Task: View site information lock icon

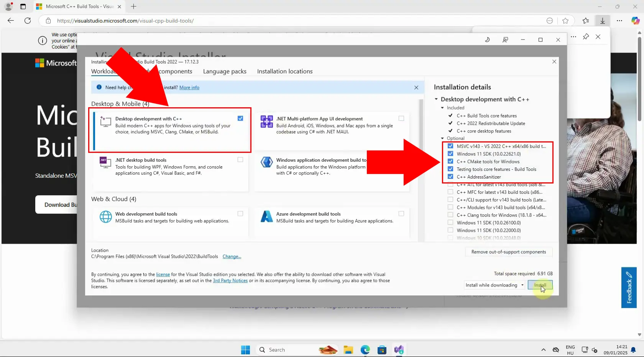Action: coord(48,21)
